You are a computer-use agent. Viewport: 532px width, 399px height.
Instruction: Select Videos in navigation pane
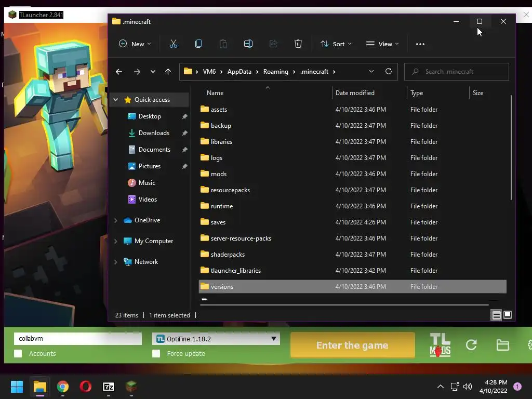pos(148,199)
